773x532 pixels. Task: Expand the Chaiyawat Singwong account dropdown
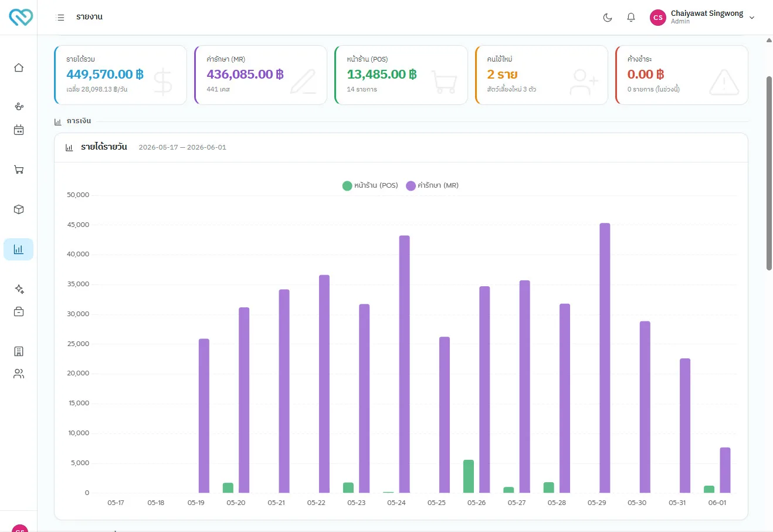(x=703, y=18)
